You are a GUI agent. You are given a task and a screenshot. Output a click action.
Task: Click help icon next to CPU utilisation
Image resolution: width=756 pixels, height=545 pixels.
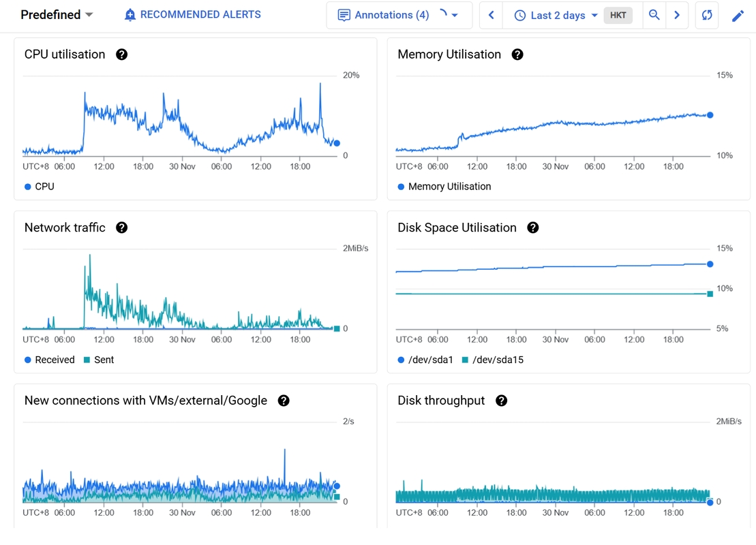click(121, 54)
